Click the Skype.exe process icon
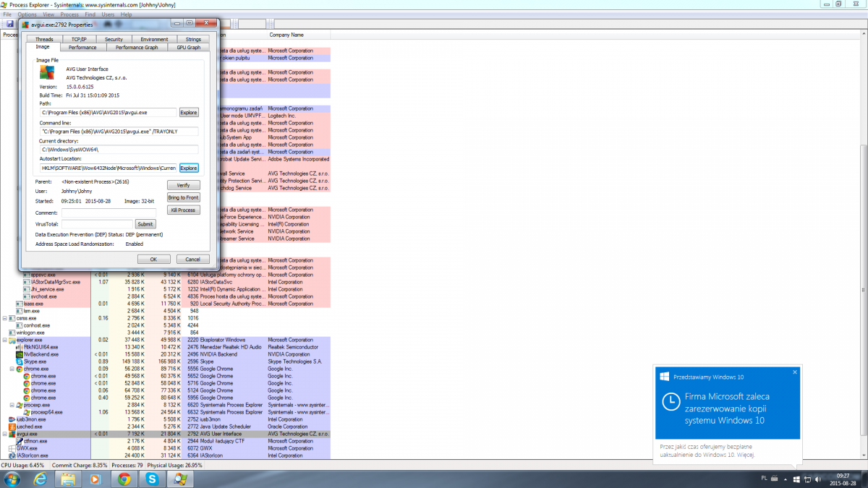 [19, 361]
